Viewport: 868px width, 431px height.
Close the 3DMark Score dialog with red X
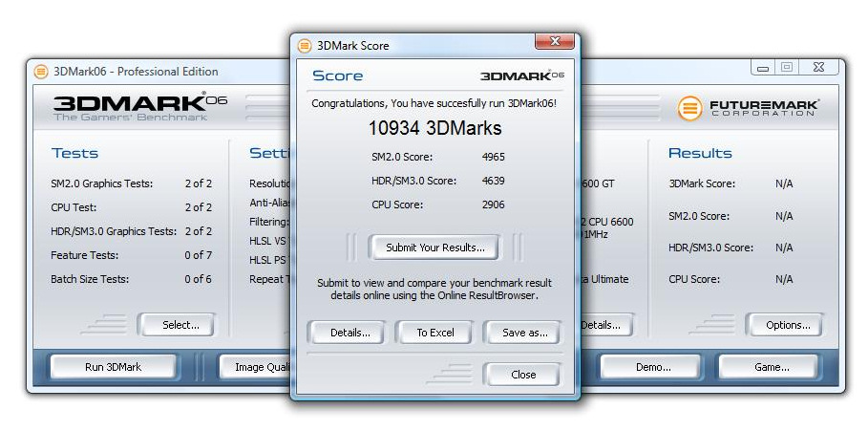tap(553, 44)
